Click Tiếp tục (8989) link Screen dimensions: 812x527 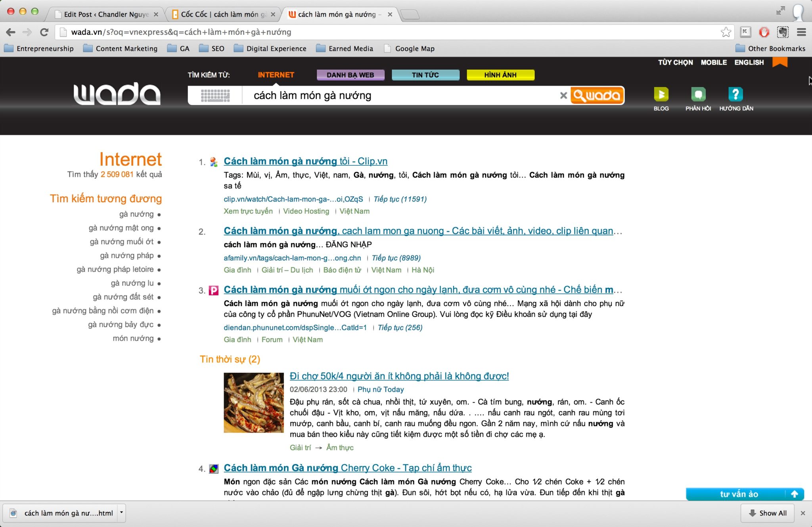396,258
